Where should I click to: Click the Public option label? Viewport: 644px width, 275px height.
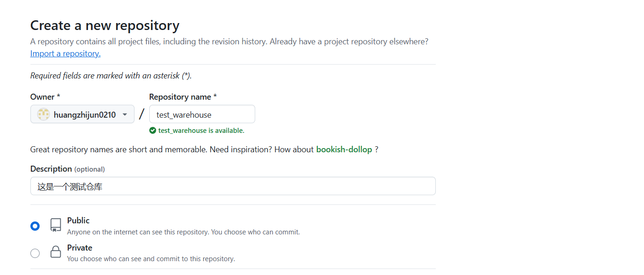click(78, 221)
